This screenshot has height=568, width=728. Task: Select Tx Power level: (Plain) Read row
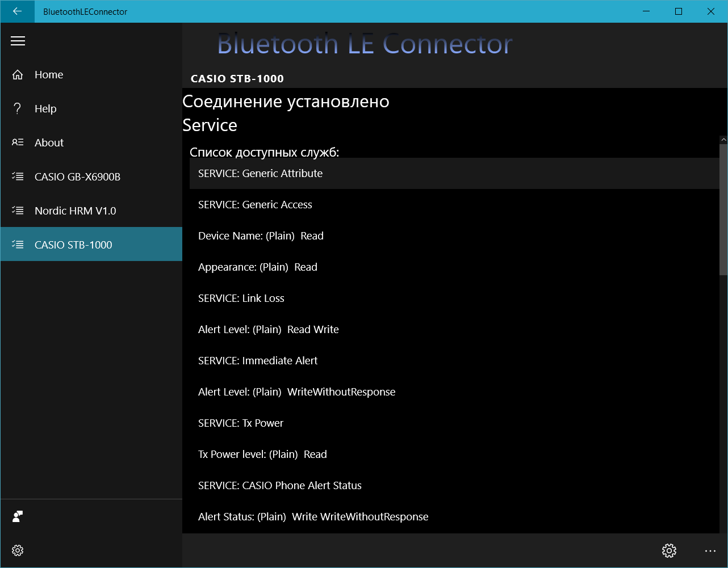454,454
